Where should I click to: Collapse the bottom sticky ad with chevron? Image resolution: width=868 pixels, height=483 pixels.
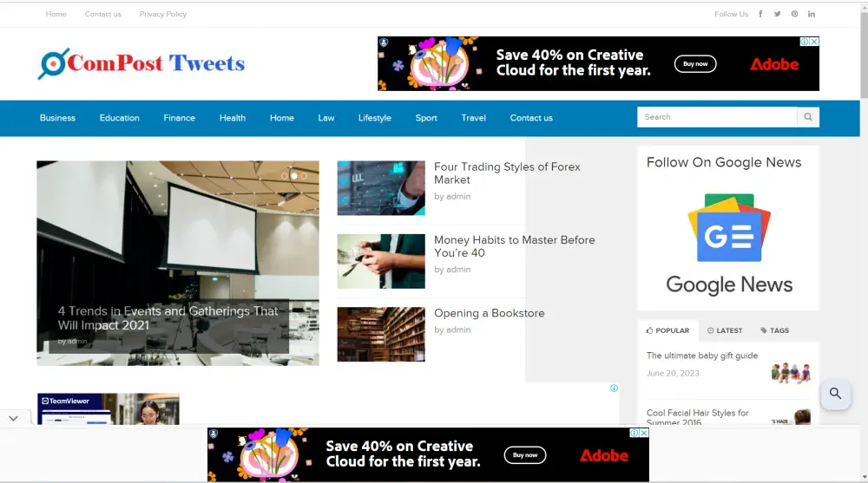pos(14,418)
